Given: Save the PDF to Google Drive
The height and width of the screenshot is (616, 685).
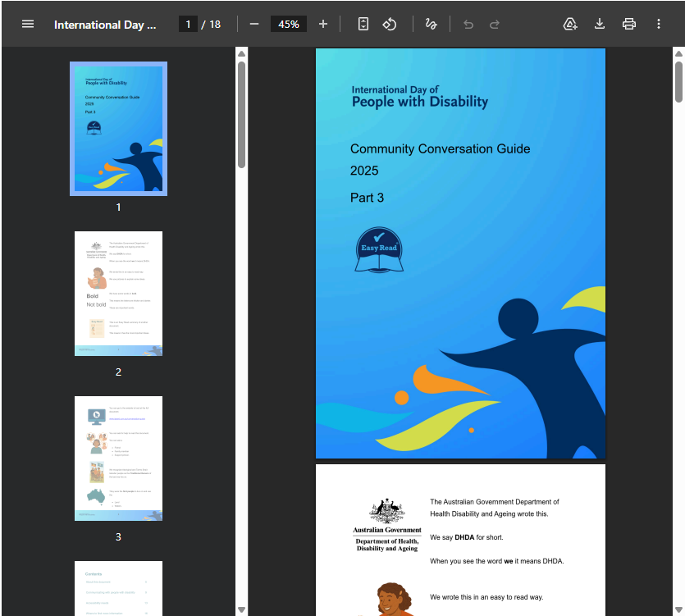Looking at the screenshot, I should point(570,24).
